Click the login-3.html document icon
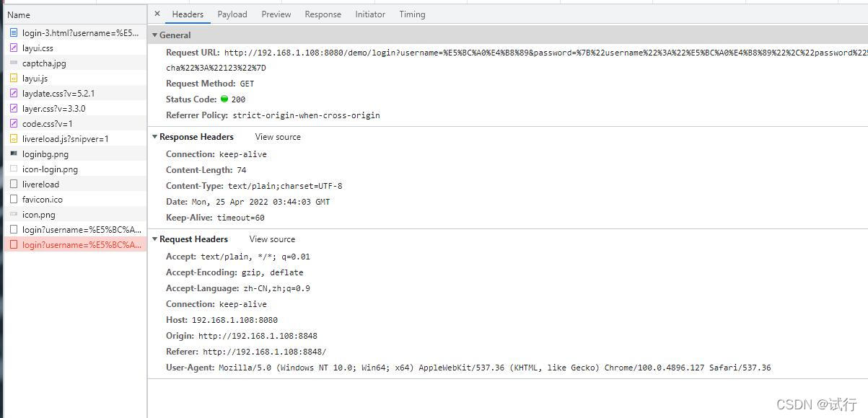 [14, 32]
